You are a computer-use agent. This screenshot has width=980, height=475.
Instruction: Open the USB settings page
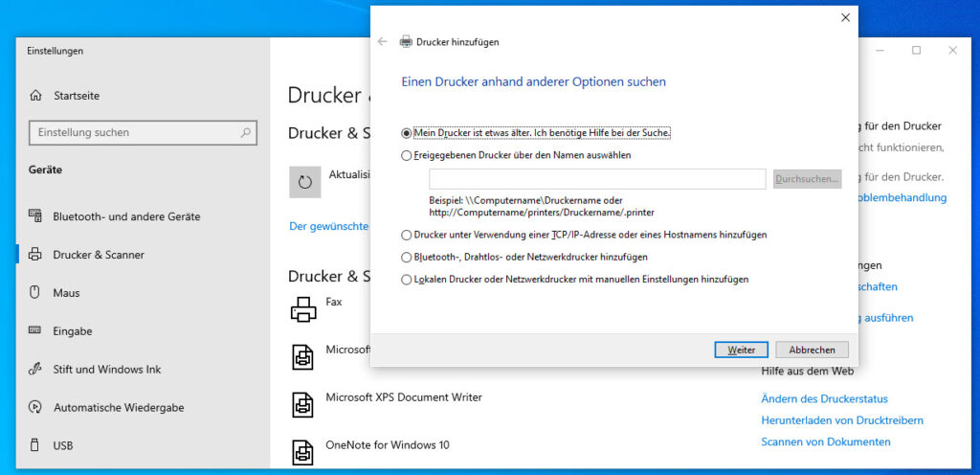coord(63,445)
